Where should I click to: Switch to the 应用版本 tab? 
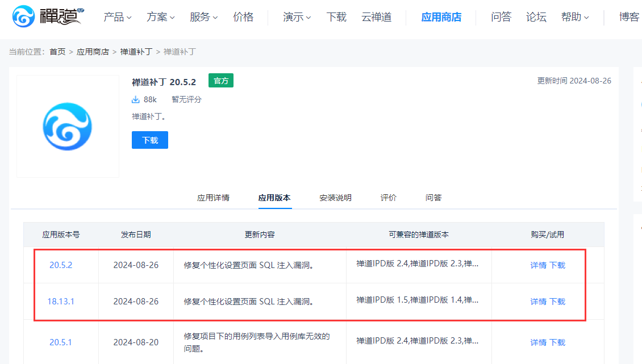(x=274, y=198)
